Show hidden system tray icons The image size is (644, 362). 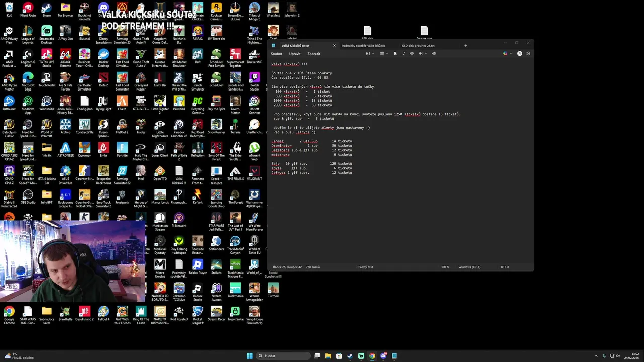click(x=596, y=356)
